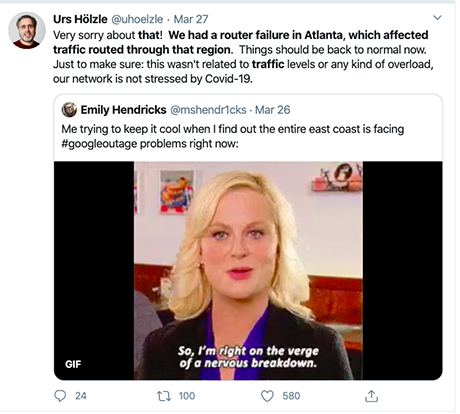Open the Mar 26 quoted tweet date
The image size is (460, 414).
tap(273, 110)
